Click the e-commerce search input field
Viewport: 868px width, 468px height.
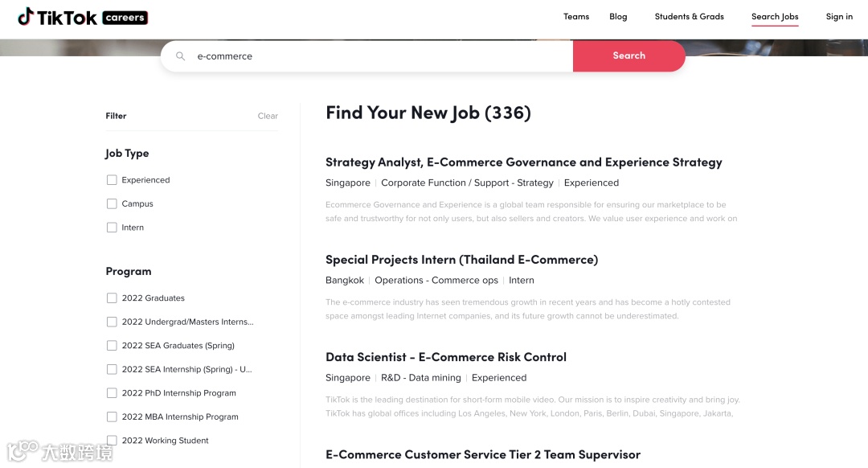pyautogui.click(x=378, y=56)
